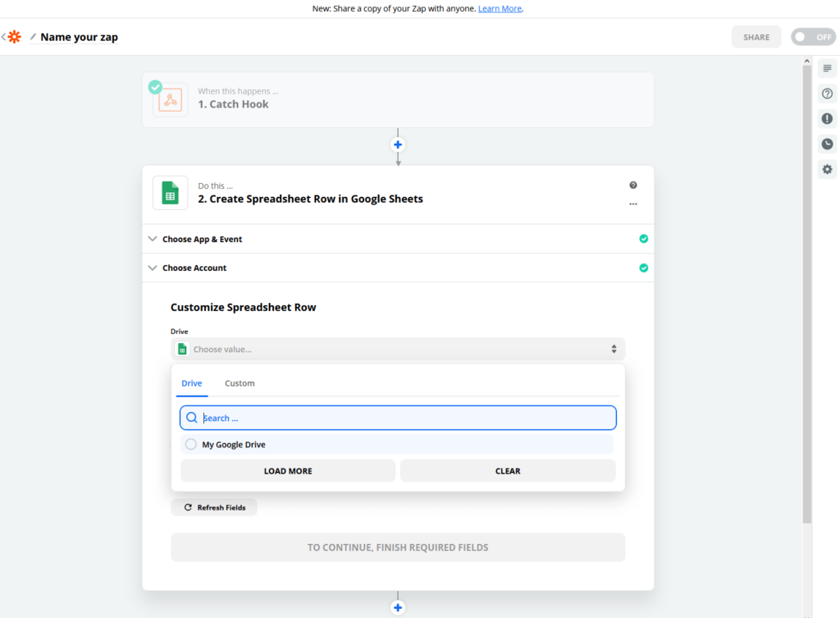Image resolution: width=840 pixels, height=618 pixels.
Task: Show the alerts exclamation icon in sidebar
Action: tap(827, 118)
